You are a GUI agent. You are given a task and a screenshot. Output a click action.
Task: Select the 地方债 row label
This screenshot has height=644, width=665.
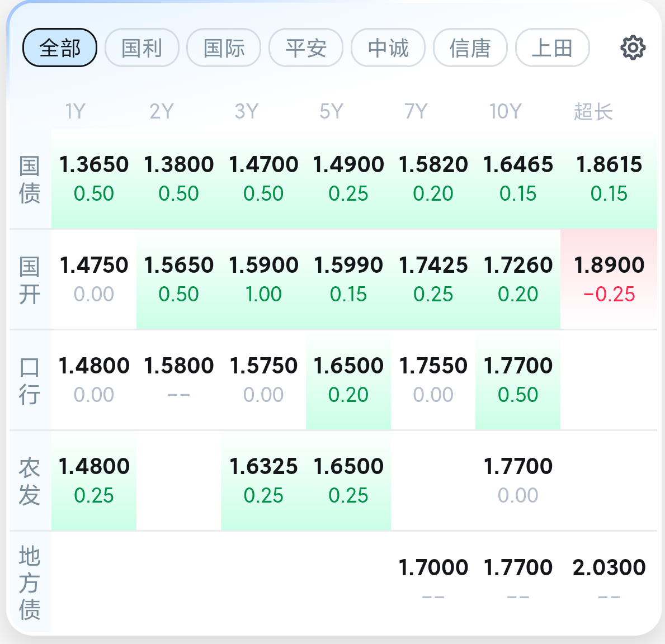(30, 582)
